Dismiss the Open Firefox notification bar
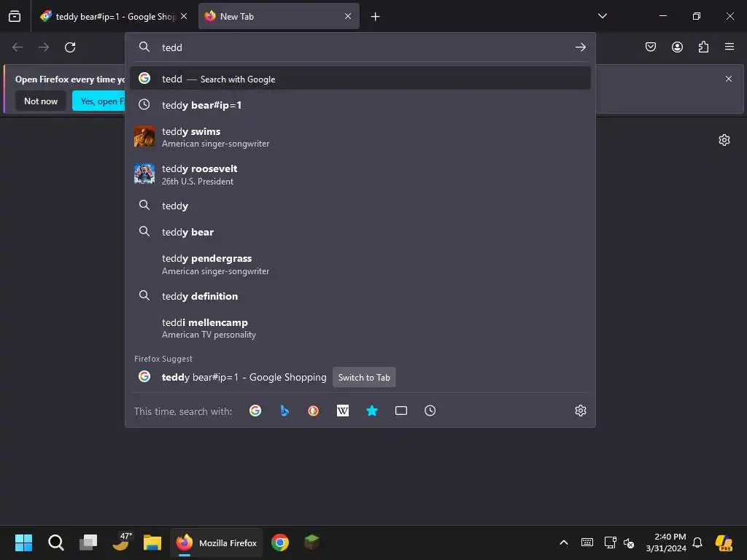747x560 pixels. tap(729, 79)
